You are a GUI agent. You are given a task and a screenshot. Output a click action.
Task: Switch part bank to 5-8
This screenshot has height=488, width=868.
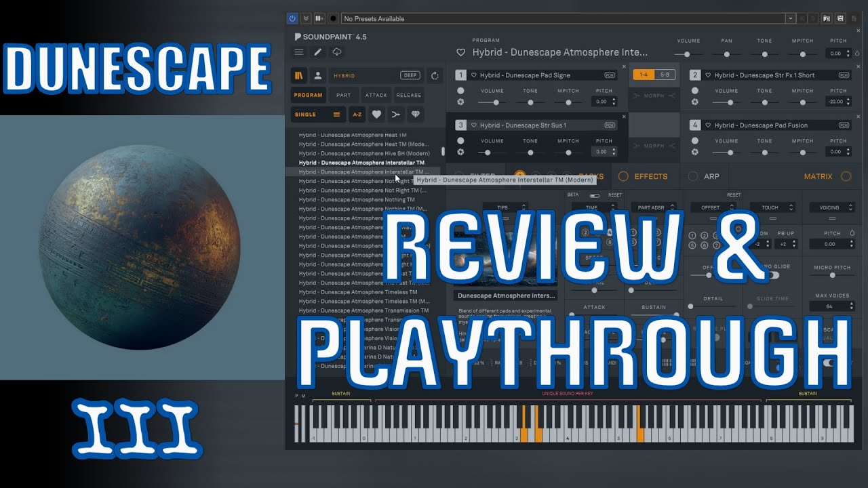click(x=665, y=75)
